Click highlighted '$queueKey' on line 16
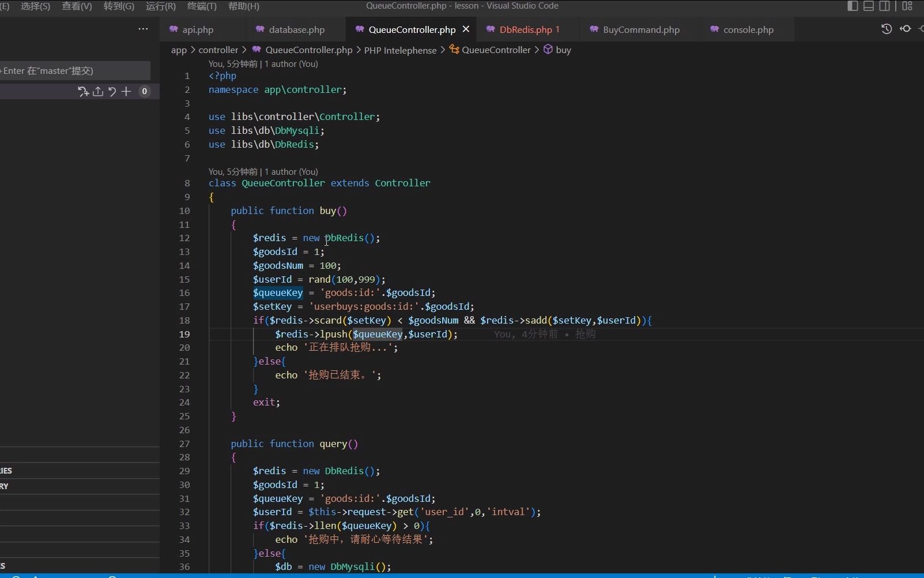This screenshot has height=578, width=924. click(278, 292)
